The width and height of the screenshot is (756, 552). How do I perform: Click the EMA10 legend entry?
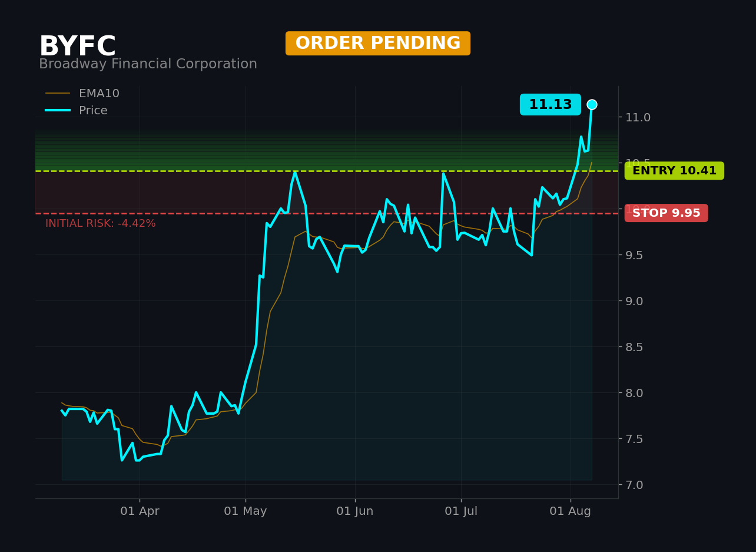[82, 94]
